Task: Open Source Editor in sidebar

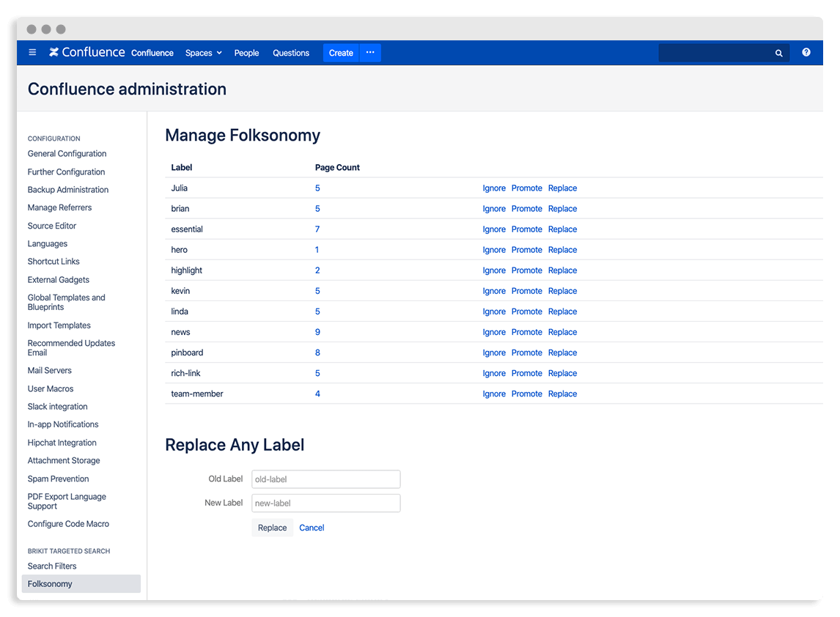Action: [52, 226]
